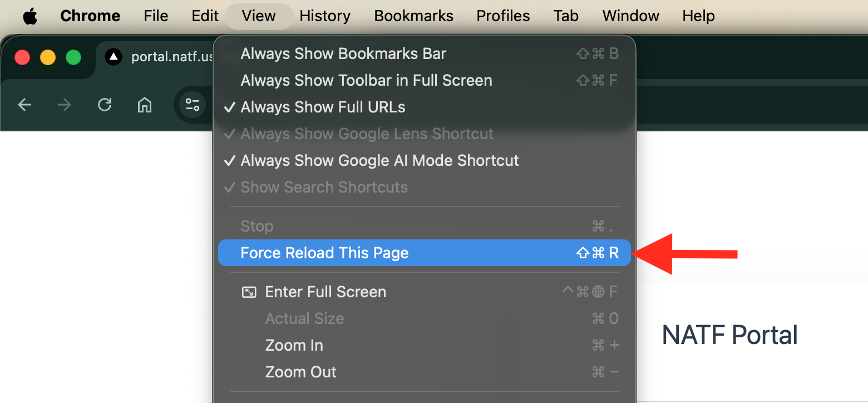The height and width of the screenshot is (403, 868).
Task: Toggle Always Show Full URLs
Action: point(323,107)
